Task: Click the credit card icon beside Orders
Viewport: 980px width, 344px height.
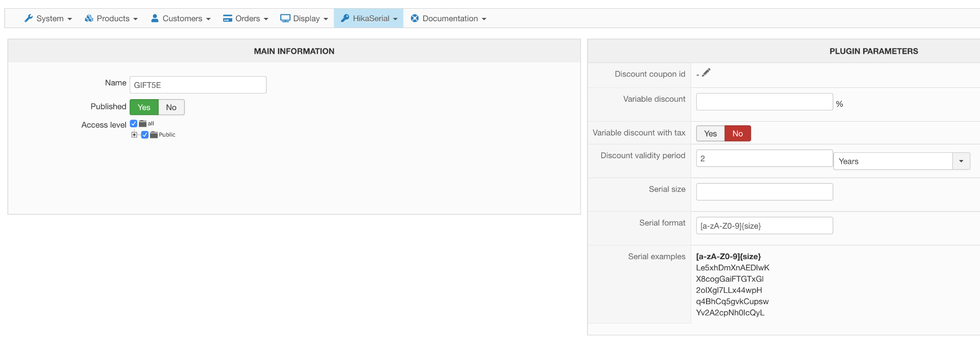Action: click(228, 18)
